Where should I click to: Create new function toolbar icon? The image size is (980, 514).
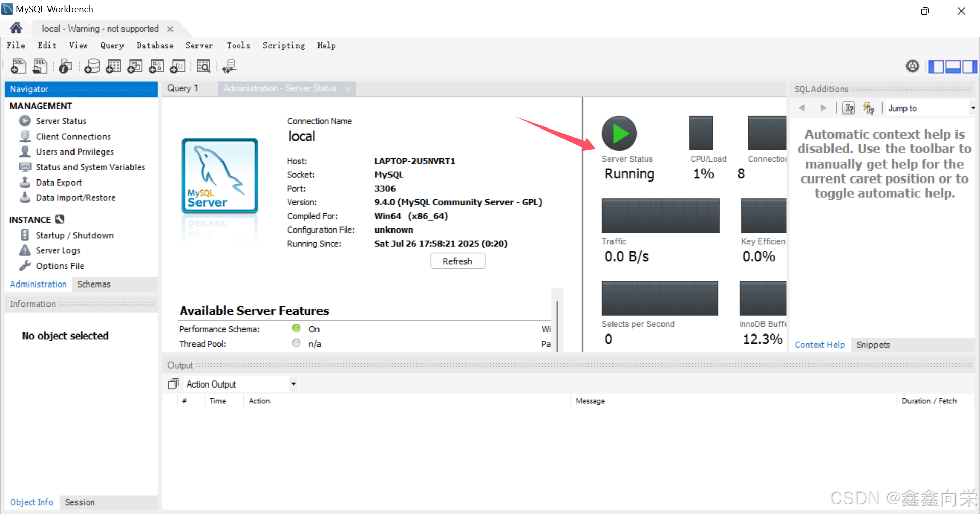click(x=178, y=66)
